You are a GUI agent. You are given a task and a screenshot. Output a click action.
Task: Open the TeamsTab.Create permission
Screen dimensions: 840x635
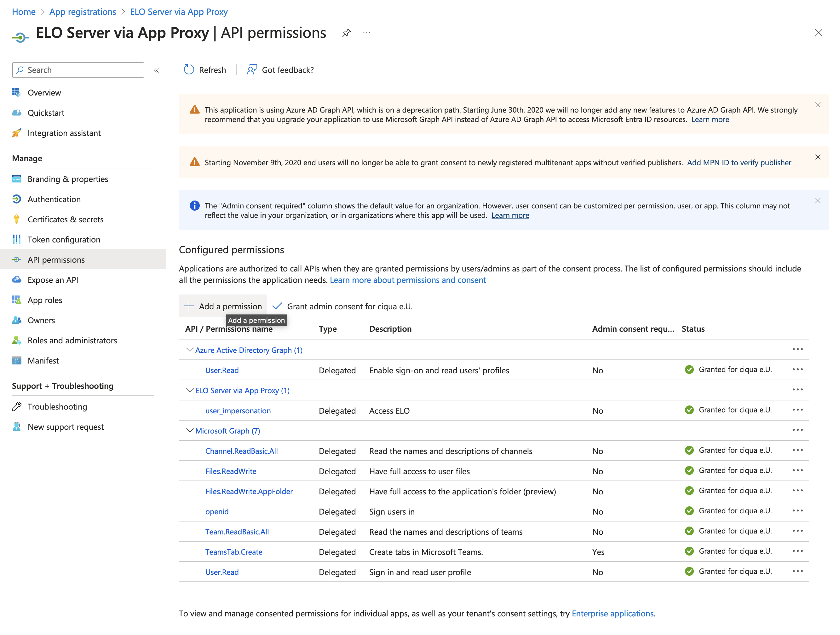point(233,551)
